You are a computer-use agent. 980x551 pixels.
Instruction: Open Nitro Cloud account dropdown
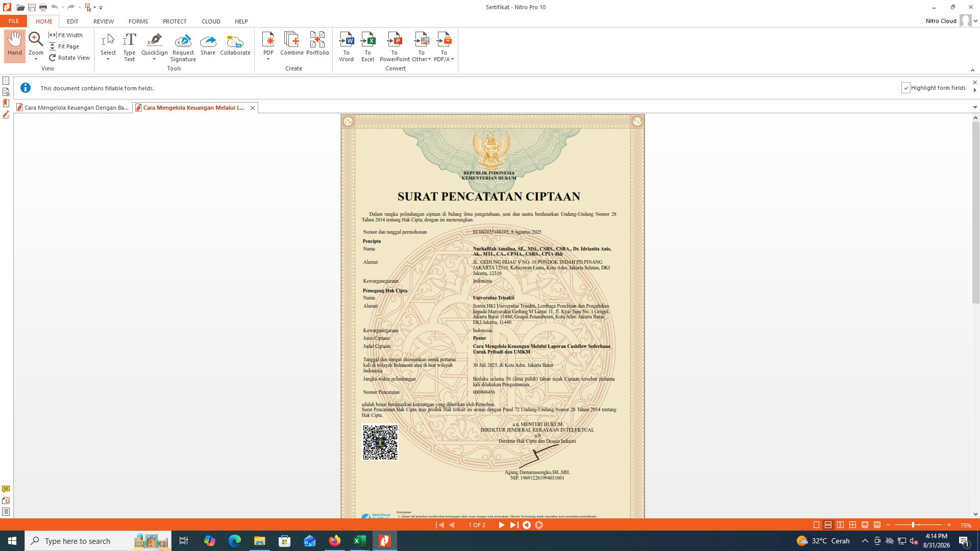[975, 21]
